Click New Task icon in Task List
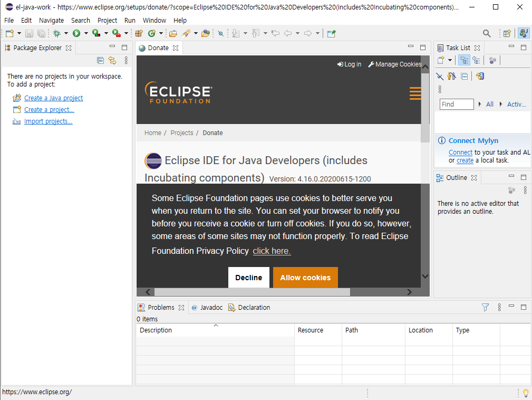The height and width of the screenshot is (400, 532). 441,61
